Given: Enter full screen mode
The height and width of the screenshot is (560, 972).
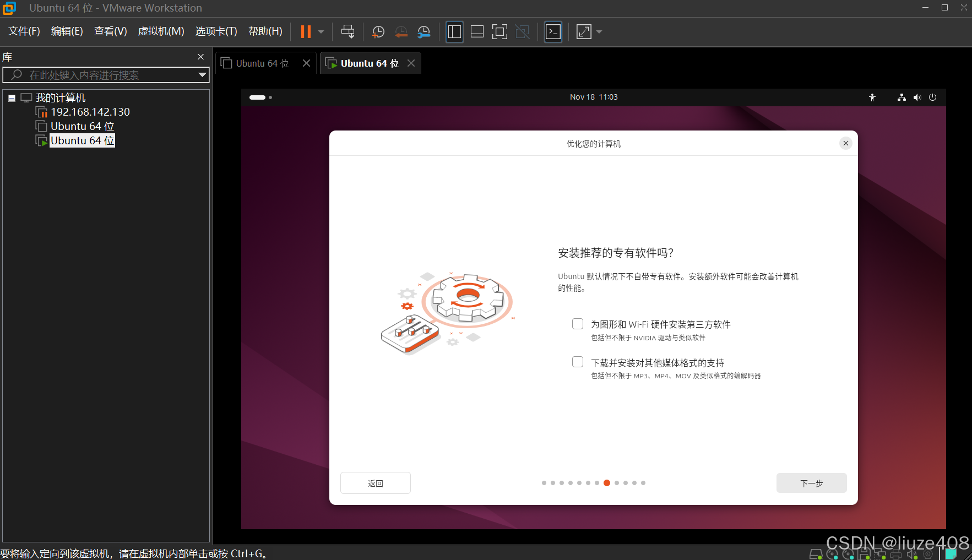Looking at the screenshot, I should 499,32.
